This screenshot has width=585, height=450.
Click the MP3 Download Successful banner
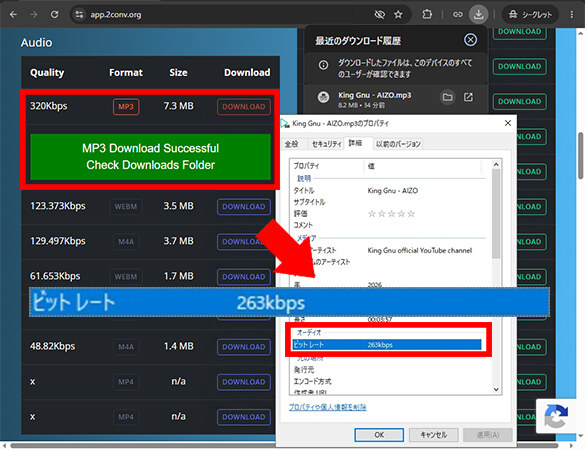pos(150,157)
